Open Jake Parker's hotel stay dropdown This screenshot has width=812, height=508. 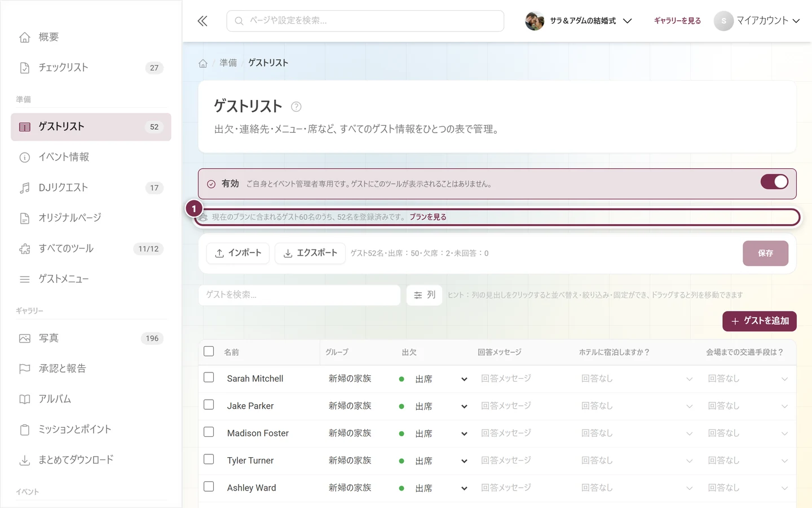click(x=637, y=406)
